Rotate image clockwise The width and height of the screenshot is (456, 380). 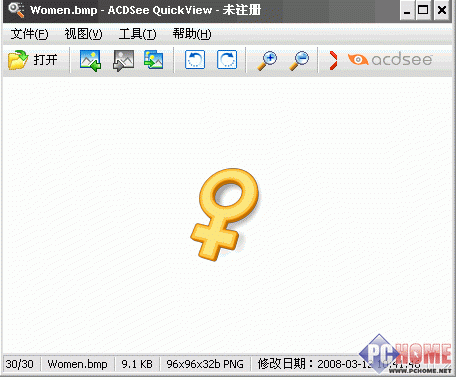click(x=227, y=60)
